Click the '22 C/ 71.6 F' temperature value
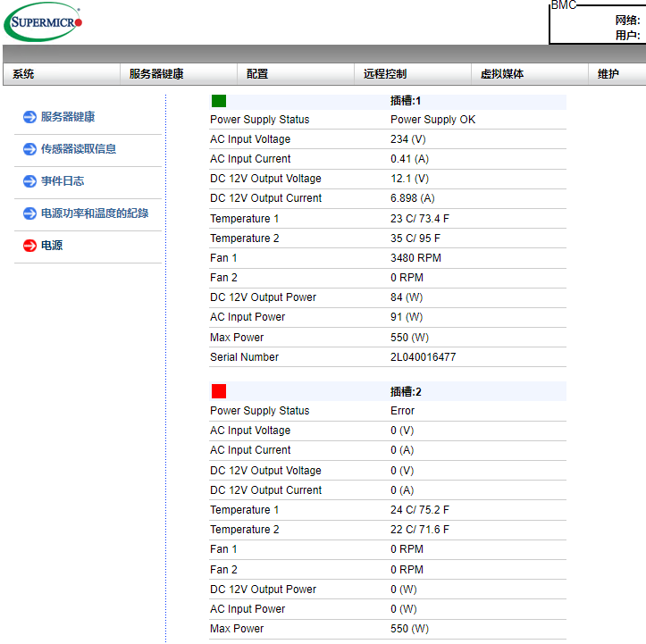Viewport: 646px width, 644px height. coord(420,530)
